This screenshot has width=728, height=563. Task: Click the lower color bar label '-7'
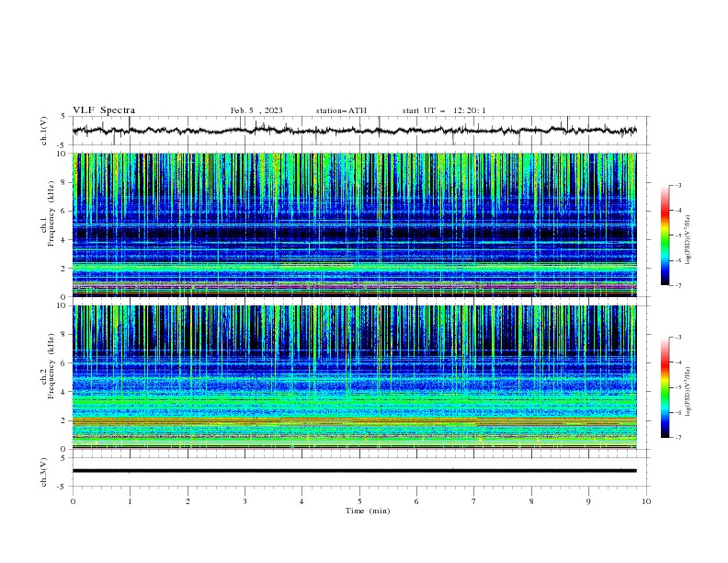677,437
